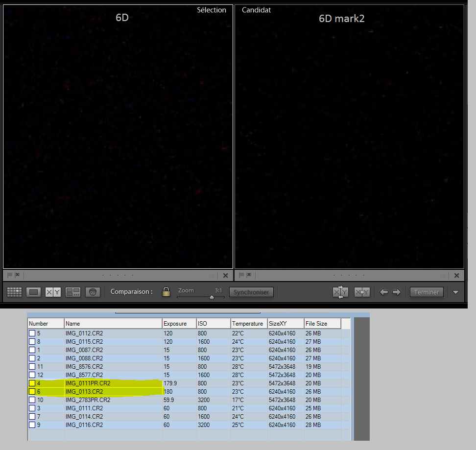Image resolution: width=476 pixels, height=450 pixels.
Task: Check the box for IMG_0114.CR2
Action: pyautogui.click(x=32, y=417)
